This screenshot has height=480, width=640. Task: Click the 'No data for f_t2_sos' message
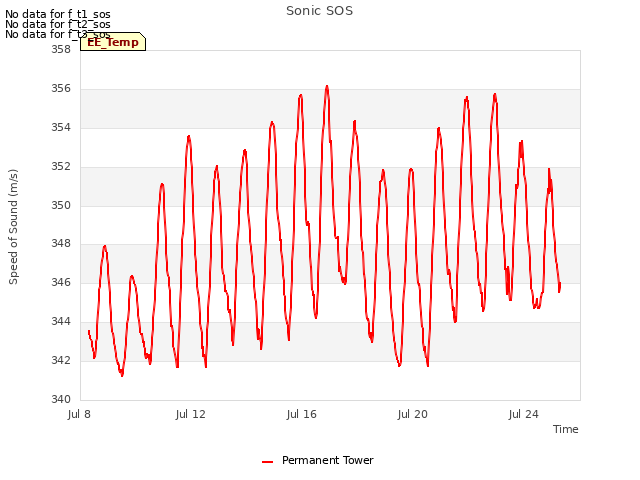click(x=58, y=24)
